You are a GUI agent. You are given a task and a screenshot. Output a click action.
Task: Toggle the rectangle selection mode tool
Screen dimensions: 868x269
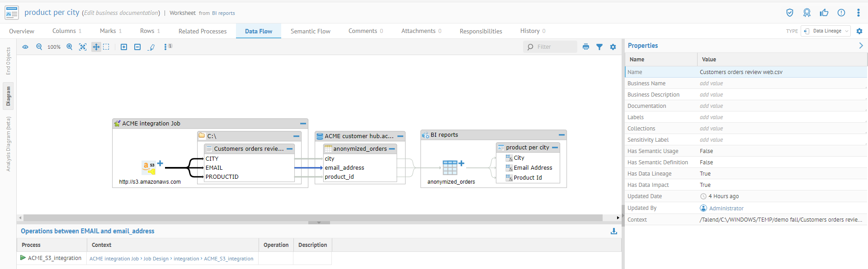tap(106, 47)
